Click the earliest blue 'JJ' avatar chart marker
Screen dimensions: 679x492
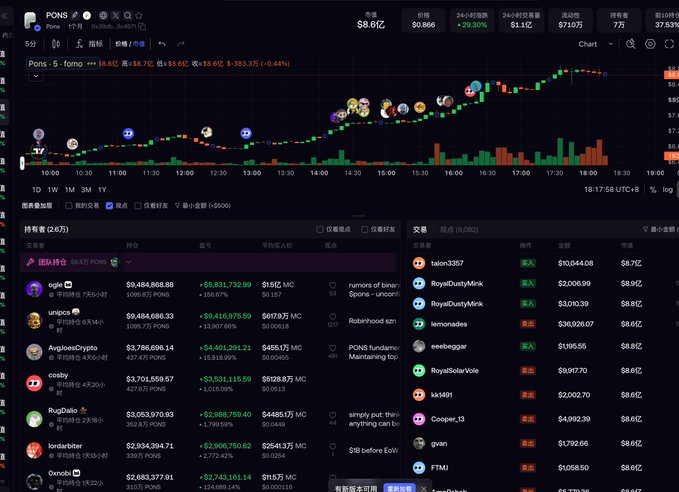tap(128, 134)
